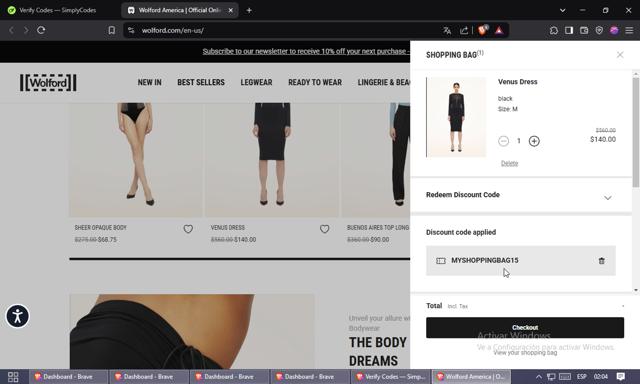Open the Brave Wallet icon
Image resolution: width=640 pixels, height=384 pixels.
click(x=584, y=30)
